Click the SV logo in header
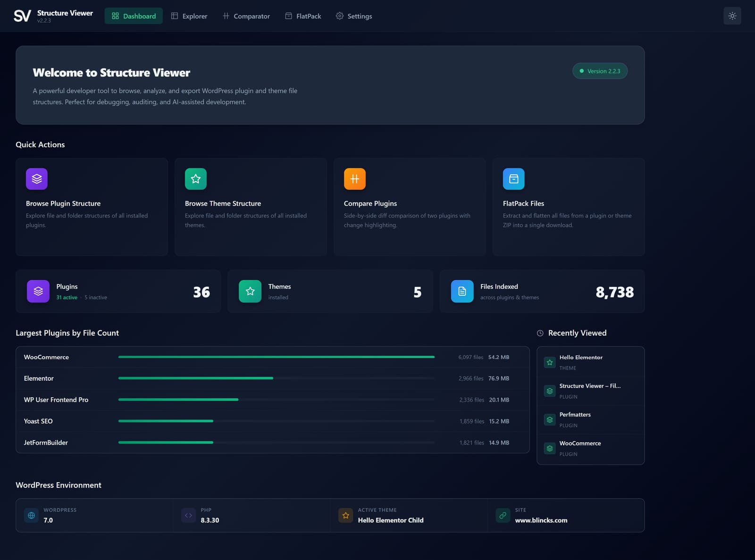Viewport: 755px width, 560px height. click(x=22, y=16)
